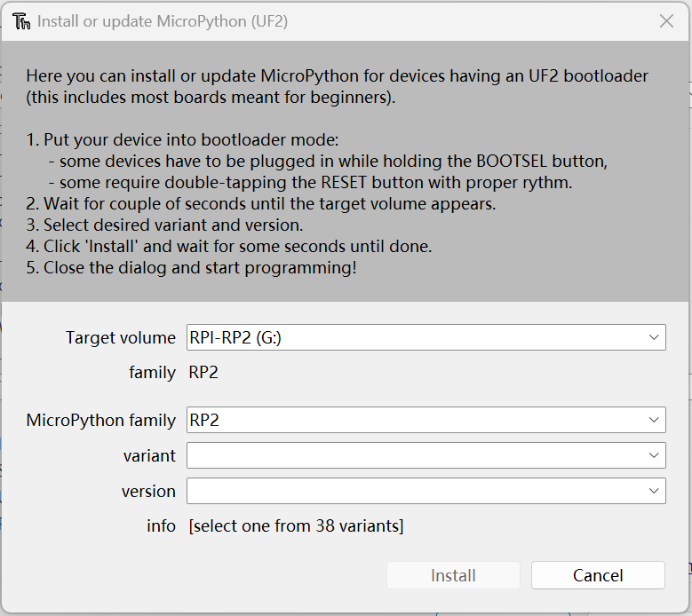This screenshot has width=692, height=616.
Task: Click the dialog title text in the title bar
Action: coord(163,21)
